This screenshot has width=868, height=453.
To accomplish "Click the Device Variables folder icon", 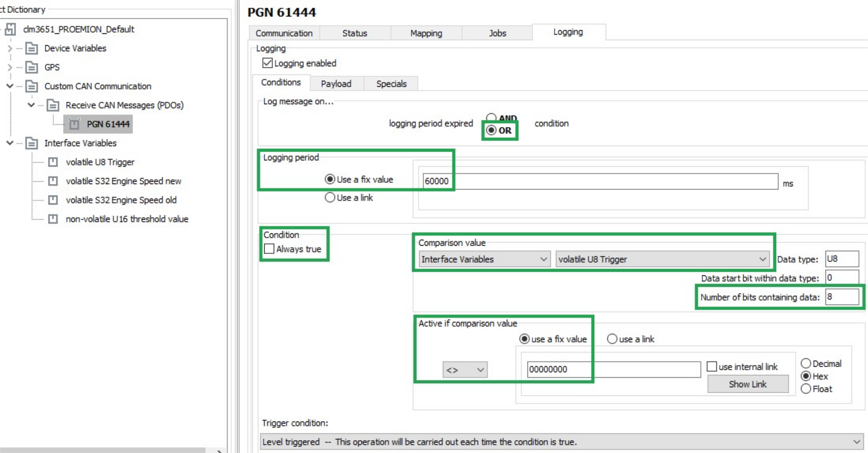I will point(32,48).
